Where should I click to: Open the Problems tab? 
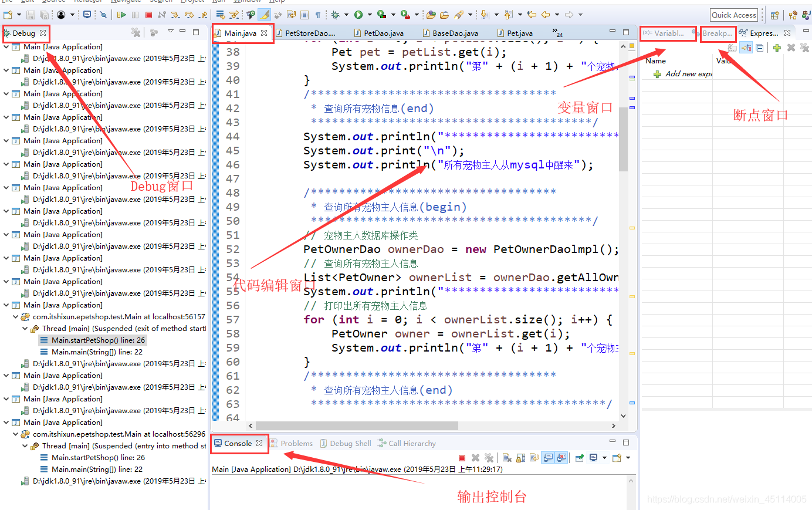[x=292, y=444]
